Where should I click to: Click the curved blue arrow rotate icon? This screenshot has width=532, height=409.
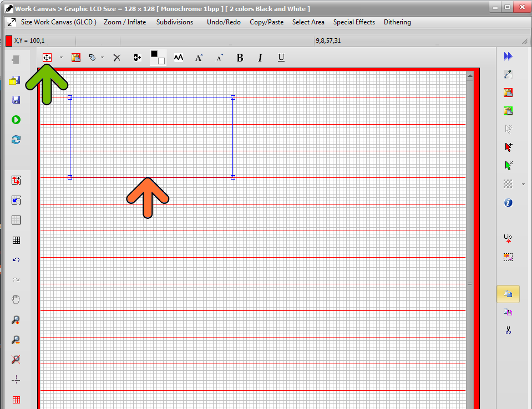pos(92,58)
